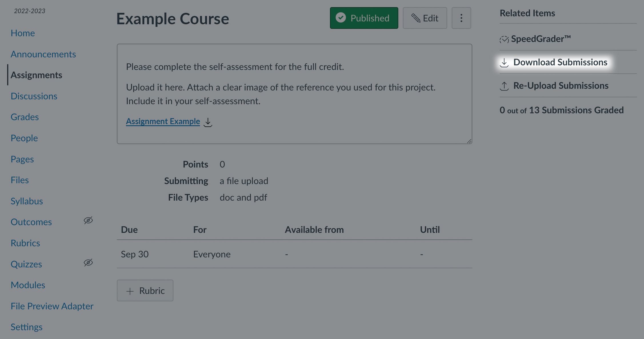Open the three-dot options menu

(461, 18)
